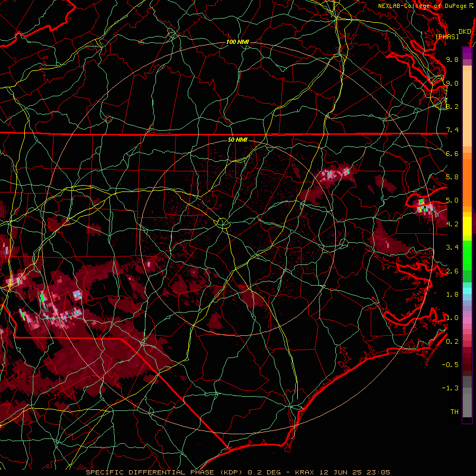This screenshot has height=476, width=476.
Task: Click the DKD label above the color bar
Action: pyautogui.click(x=465, y=32)
